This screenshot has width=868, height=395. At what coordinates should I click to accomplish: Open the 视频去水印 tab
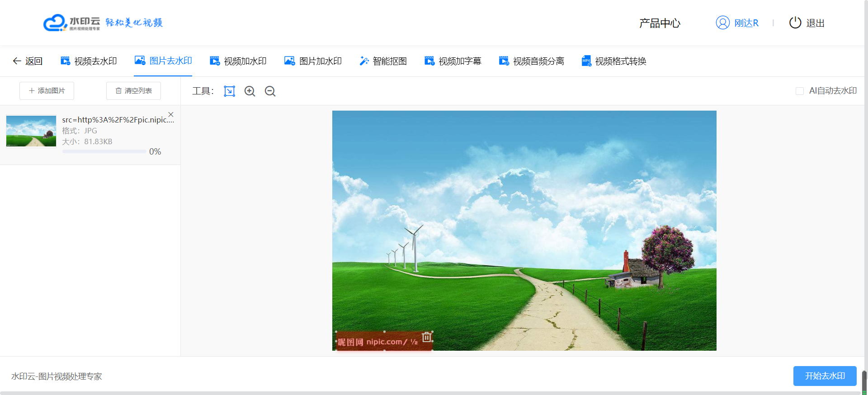coord(89,61)
